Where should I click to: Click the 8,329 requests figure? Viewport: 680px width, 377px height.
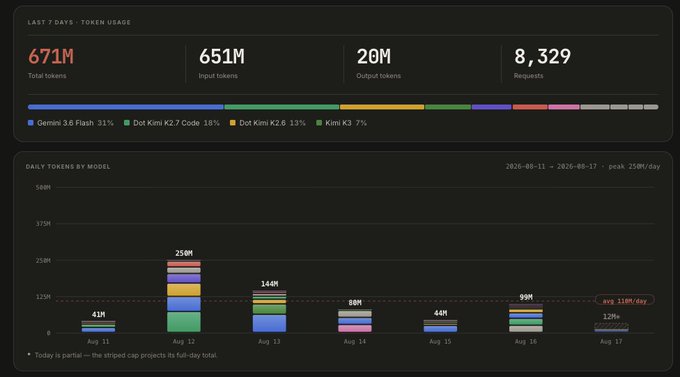tap(543, 57)
